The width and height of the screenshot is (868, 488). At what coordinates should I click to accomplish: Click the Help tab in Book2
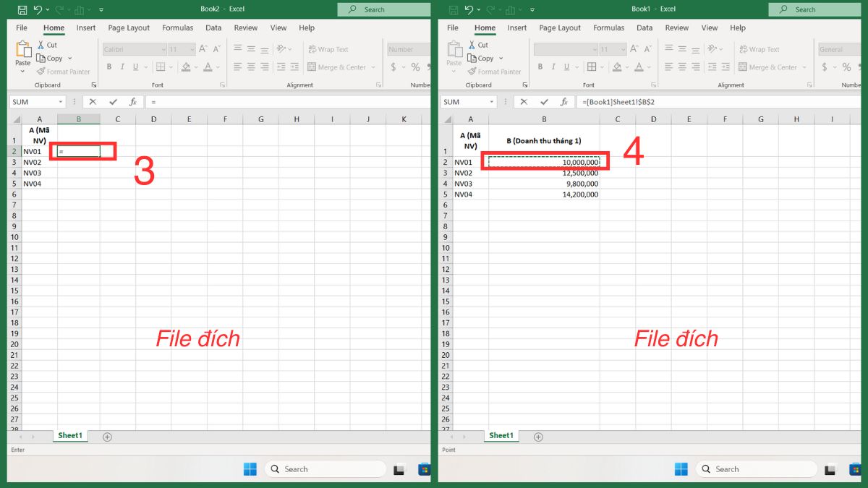pos(307,28)
